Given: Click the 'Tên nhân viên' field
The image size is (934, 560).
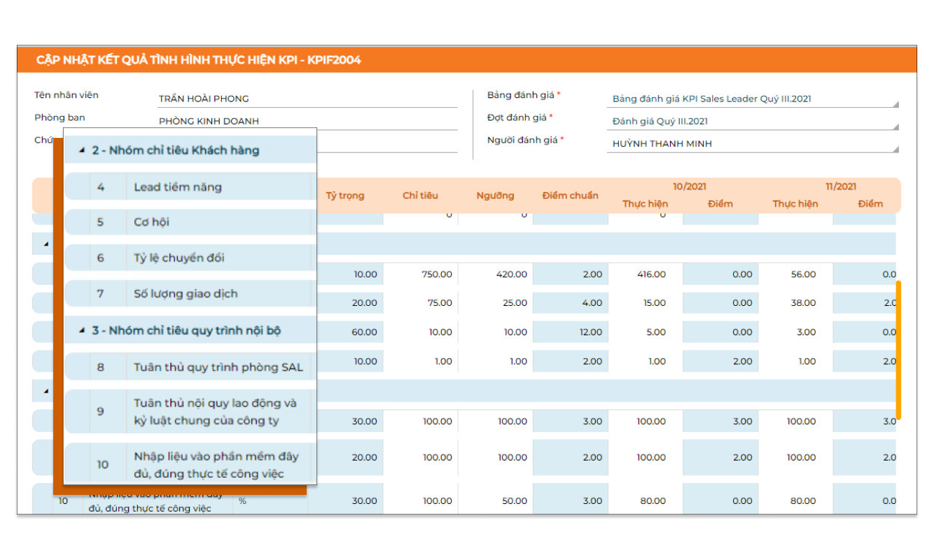Looking at the screenshot, I should pyautogui.click(x=307, y=99).
